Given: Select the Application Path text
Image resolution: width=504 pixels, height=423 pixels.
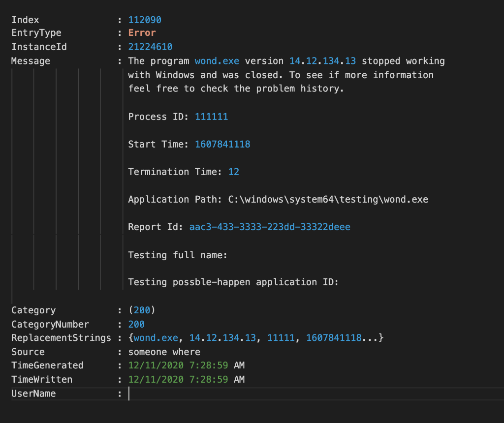Looking at the screenshot, I should (278, 199).
